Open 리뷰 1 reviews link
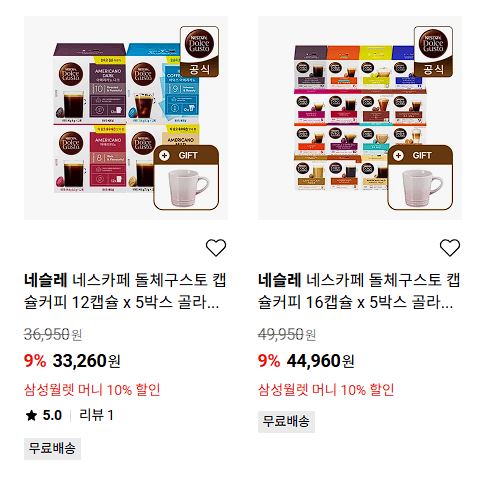Screen dimensions: 478x480 (x=96, y=415)
